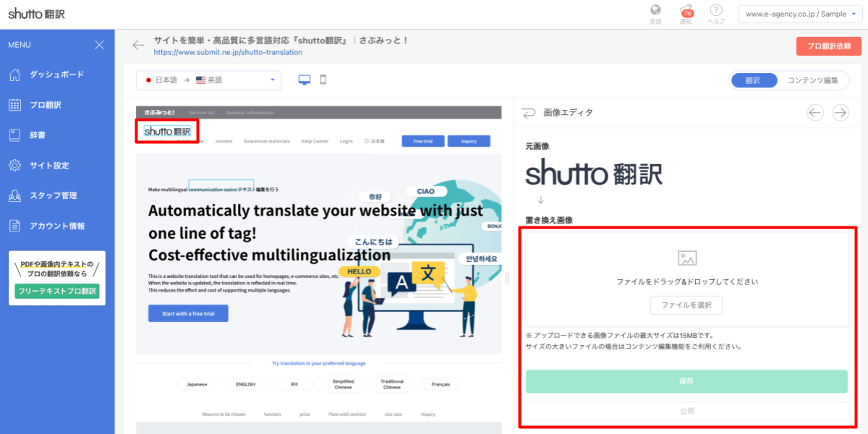Switch to mobile phone preview icon
This screenshot has height=434, width=868.
click(323, 80)
